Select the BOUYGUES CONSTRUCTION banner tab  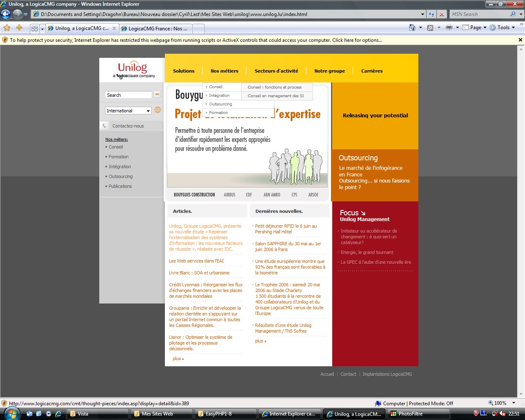point(194,195)
